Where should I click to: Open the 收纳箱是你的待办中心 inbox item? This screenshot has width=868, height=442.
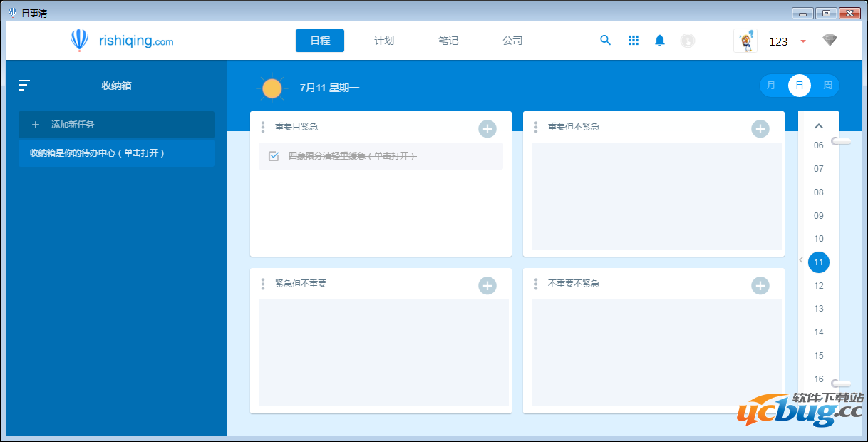(116, 153)
